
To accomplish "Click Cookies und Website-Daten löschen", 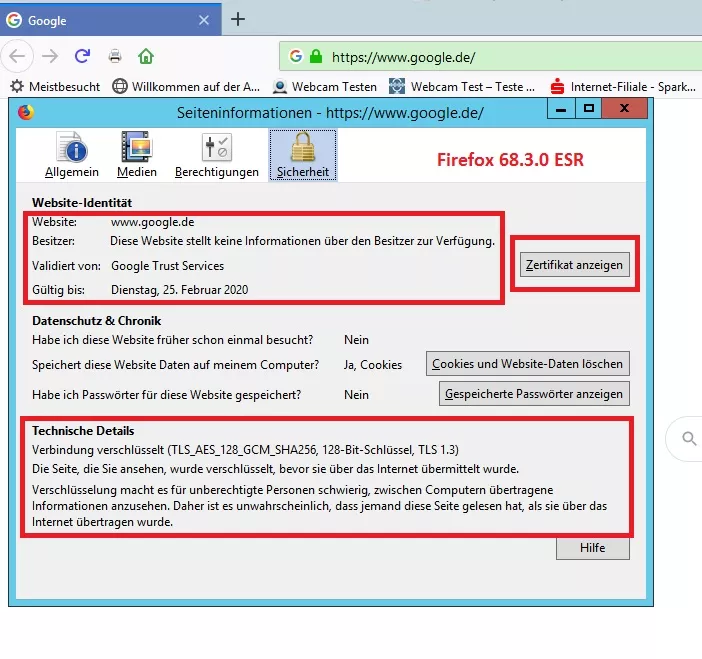I will pyautogui.click(x=527, y=364).
